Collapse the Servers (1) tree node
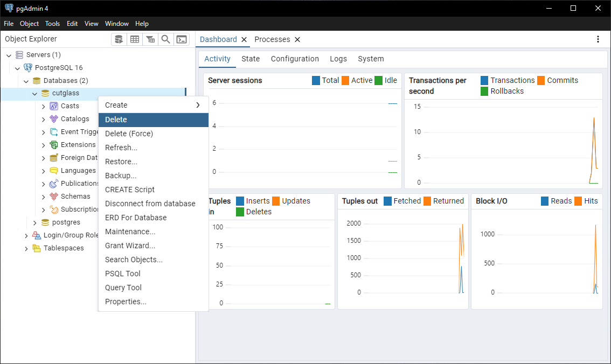 [9, 55]
